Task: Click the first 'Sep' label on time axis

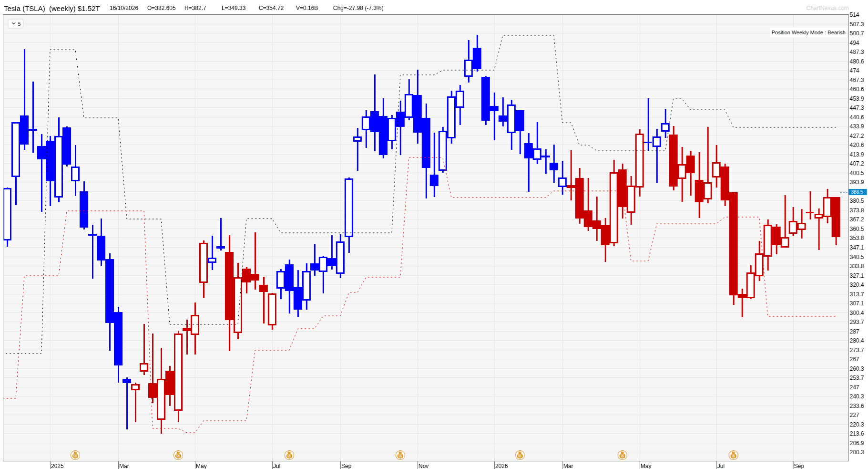Action: 347,466
